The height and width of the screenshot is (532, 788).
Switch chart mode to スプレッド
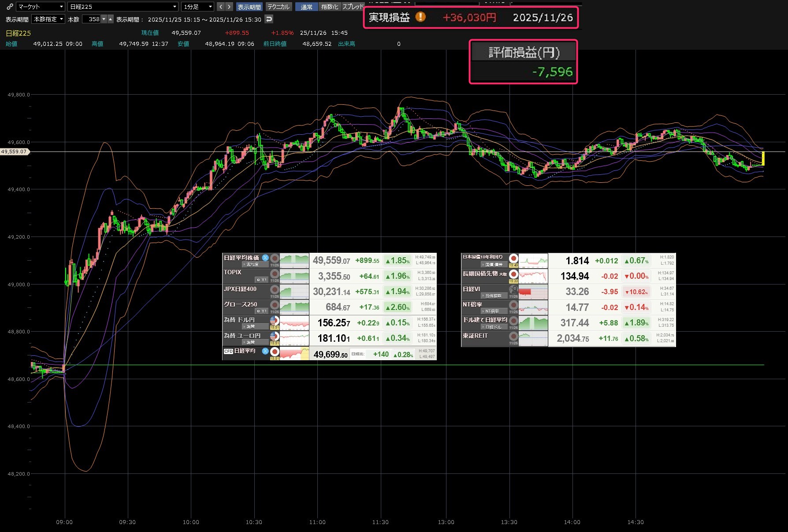353,7
